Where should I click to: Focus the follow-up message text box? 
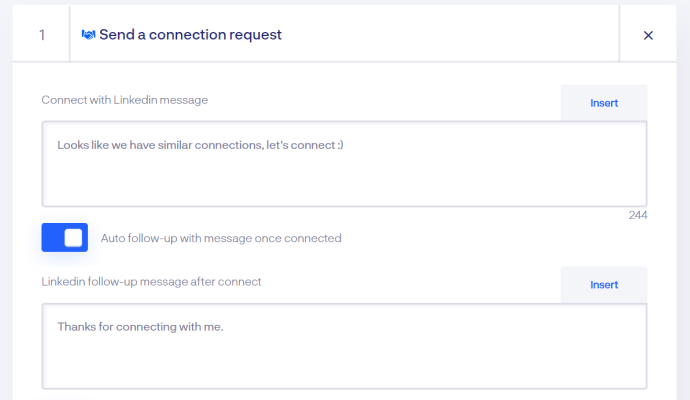click(344, 346)
